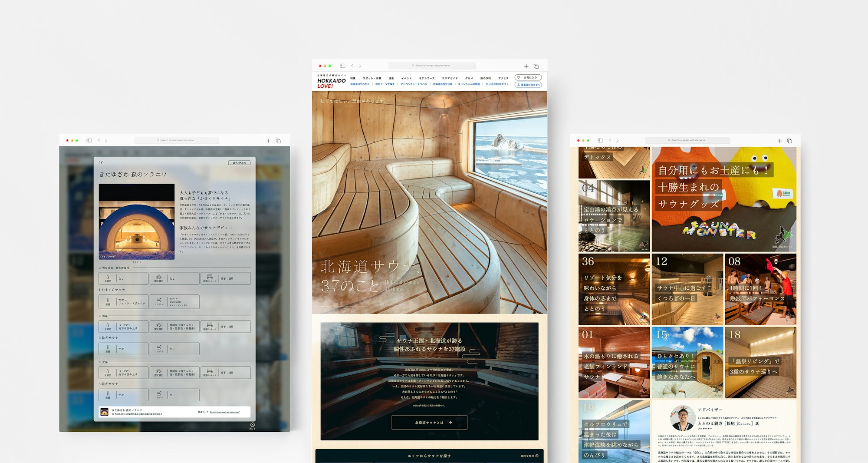The image size is (868, 463).
Task: Open the 旅の予約 menu item
Action: 485,78
